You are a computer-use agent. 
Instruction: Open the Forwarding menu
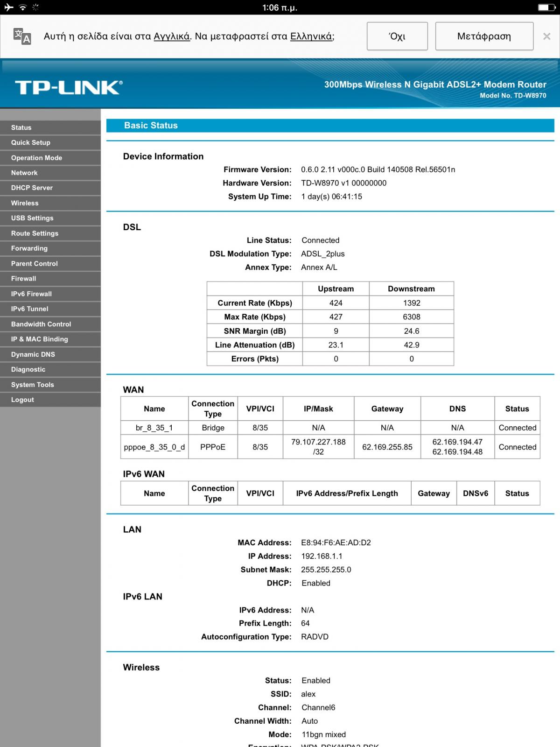click(50, 248)
